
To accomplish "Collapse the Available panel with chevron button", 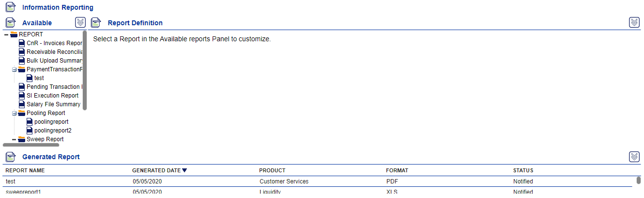I will click(x=80, y=22).
